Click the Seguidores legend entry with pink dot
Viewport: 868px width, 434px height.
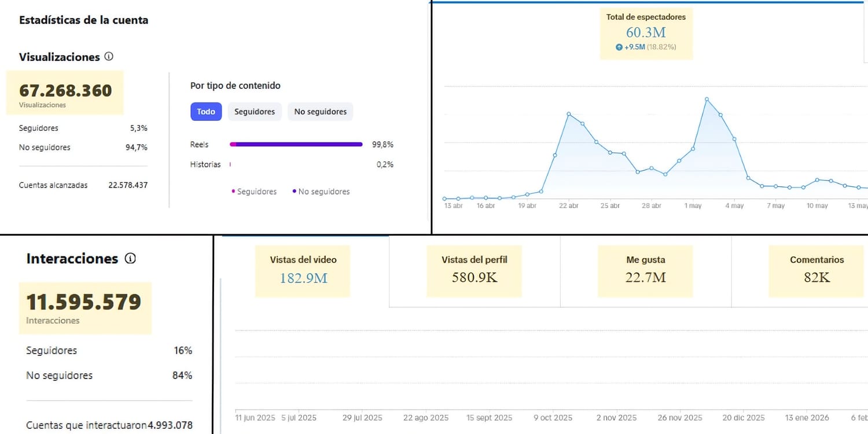point(254,192)
